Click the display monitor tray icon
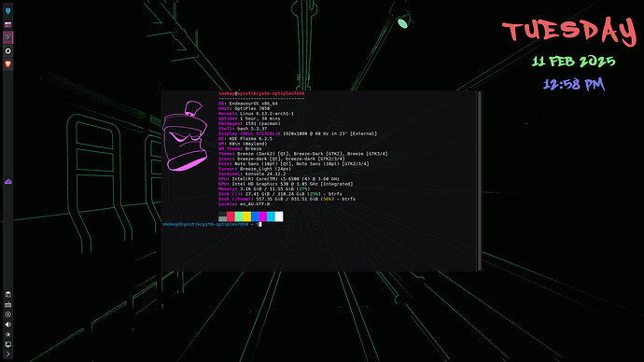Viewport: 644px width, 362px height. tap(7, 344)
